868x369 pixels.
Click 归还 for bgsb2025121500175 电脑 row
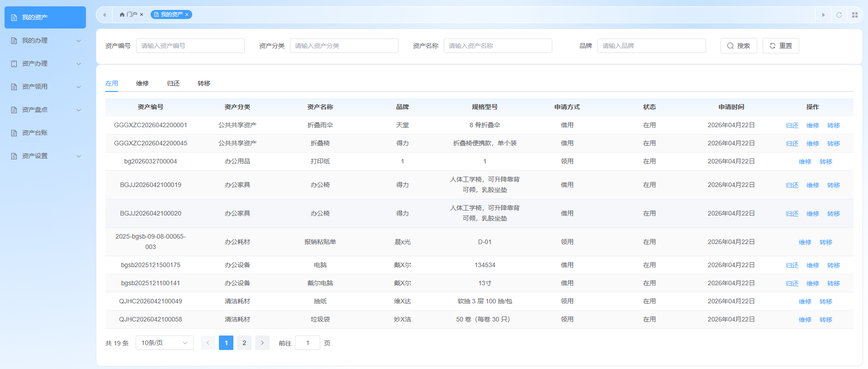click(x=792, y=265)
